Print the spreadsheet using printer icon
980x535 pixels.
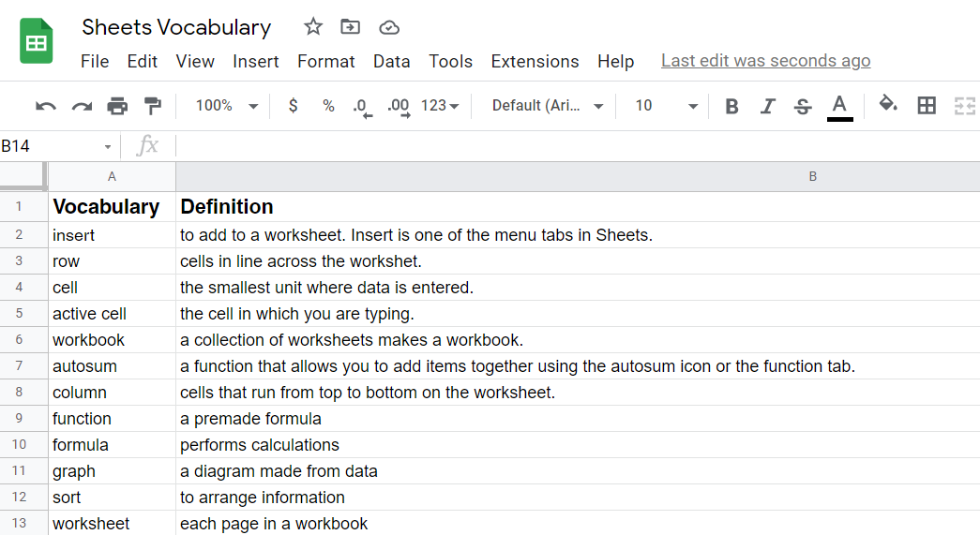[117, 106]
